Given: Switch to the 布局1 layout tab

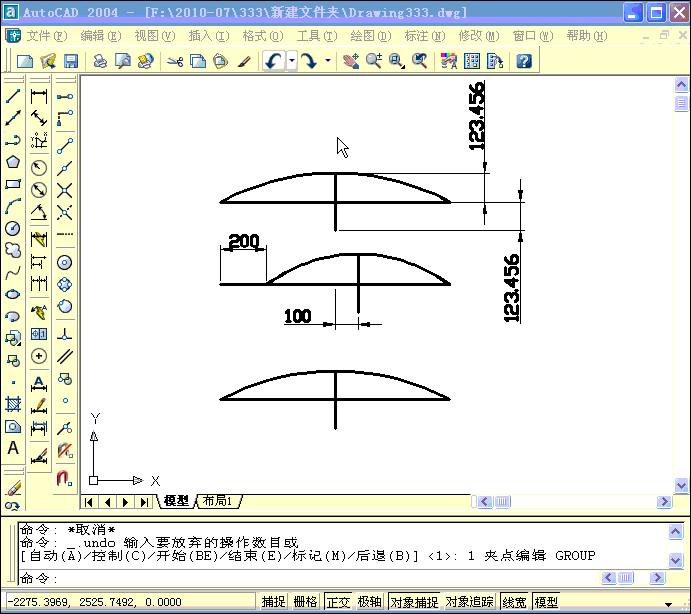Looking at the screenshot, I should [x=219, y=501].
